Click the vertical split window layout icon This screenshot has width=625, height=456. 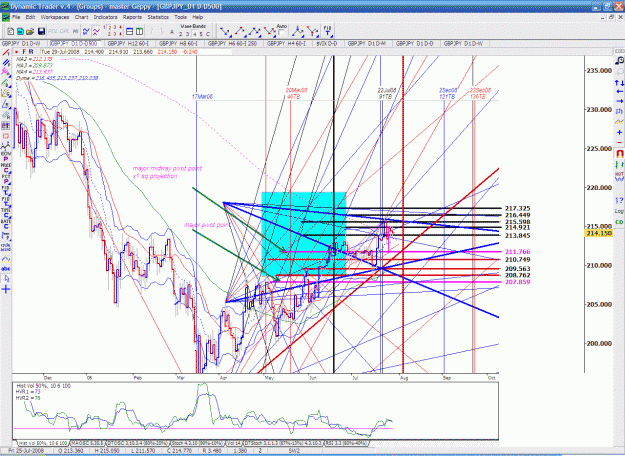pos(139,31)
